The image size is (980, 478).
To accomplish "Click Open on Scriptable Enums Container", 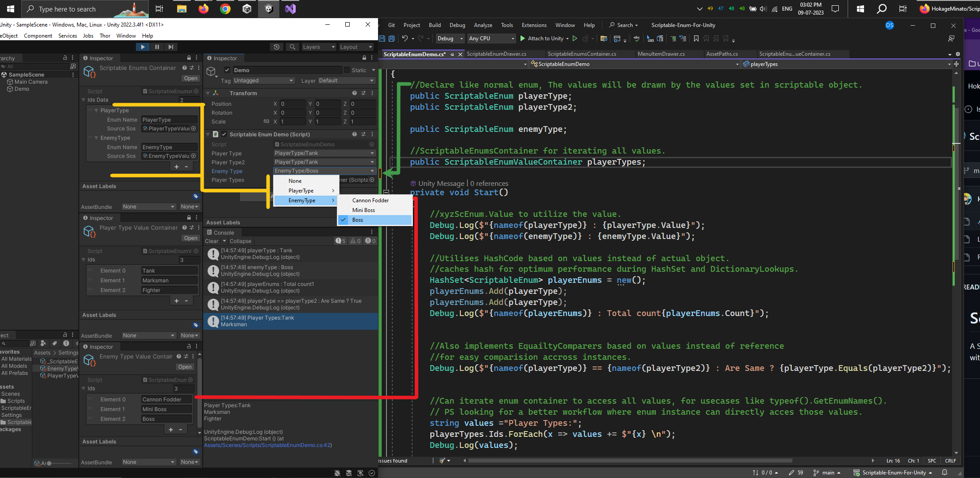I will coord(191,78).
